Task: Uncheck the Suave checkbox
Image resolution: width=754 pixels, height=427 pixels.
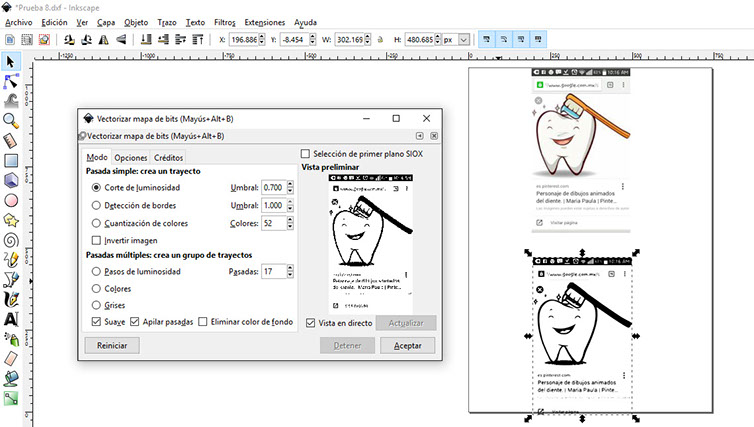Action: pyautogui.click(x=96, y=321)
